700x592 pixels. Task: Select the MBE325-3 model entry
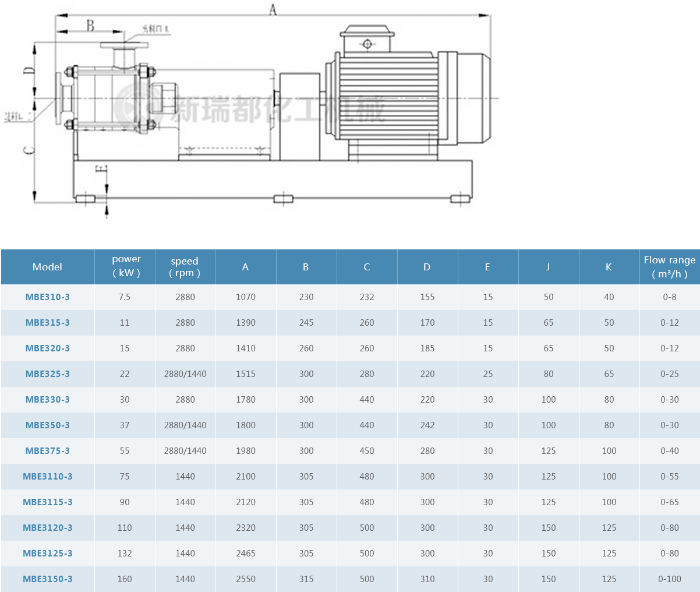point(48,374)
